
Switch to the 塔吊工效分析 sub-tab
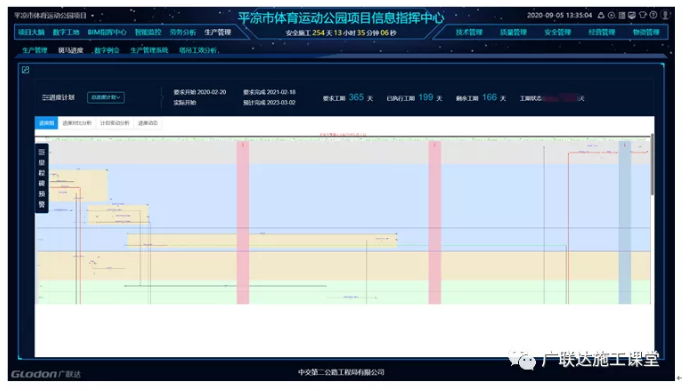pyautogui.click(x=198, y=50)
